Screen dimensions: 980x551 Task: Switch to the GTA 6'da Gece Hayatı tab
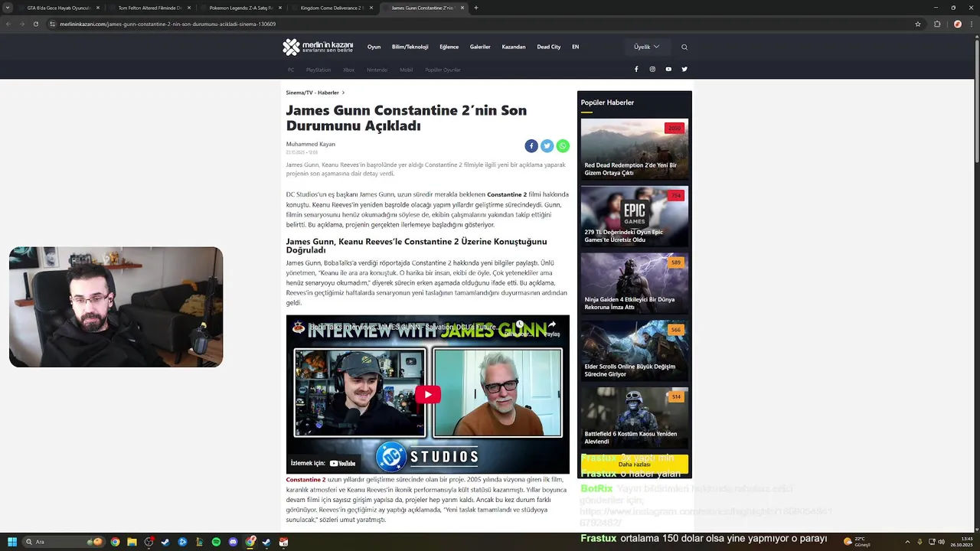[x=59, y=8]
